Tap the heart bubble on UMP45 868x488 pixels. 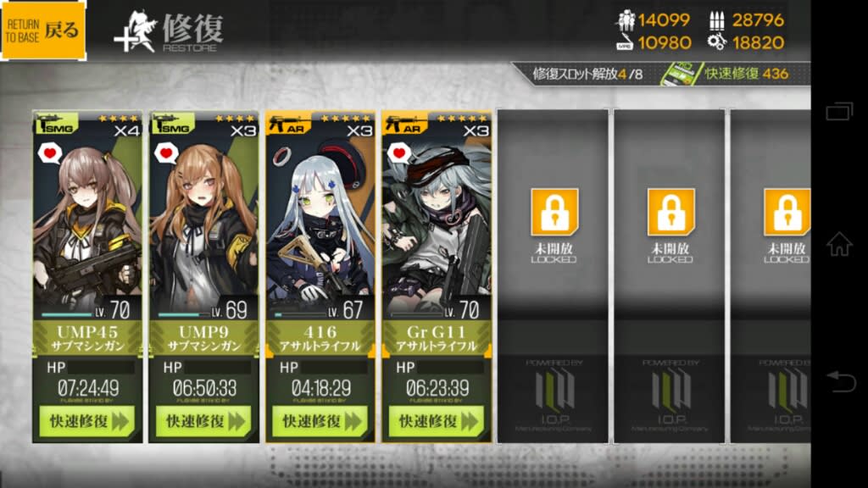[50, 152]
